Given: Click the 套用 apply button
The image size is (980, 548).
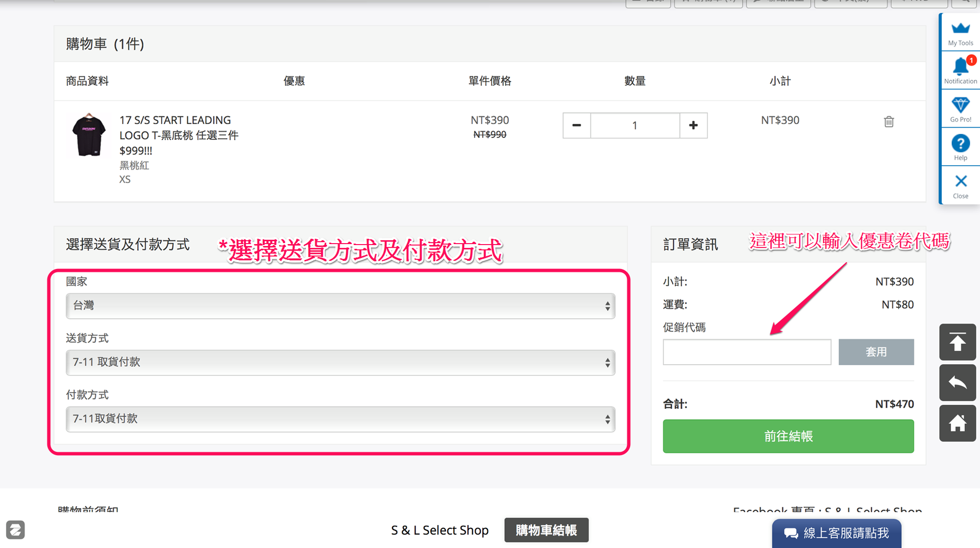Looking at the screenshot, I should click(876, 352).
